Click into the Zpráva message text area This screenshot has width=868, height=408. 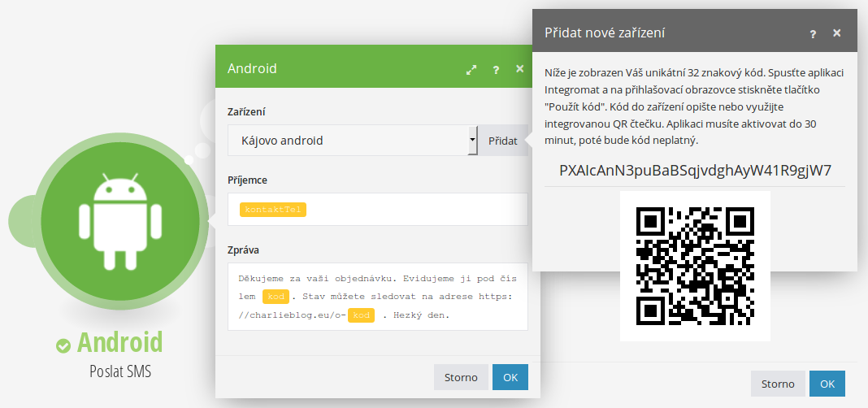[x=378, y=297]
